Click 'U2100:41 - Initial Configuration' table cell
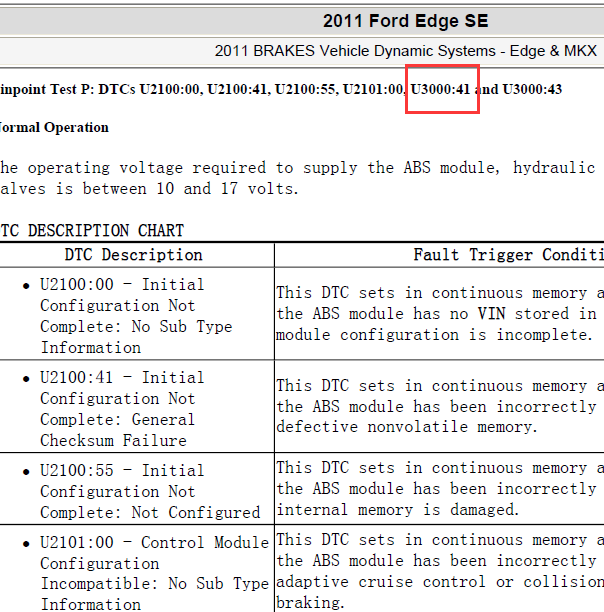604x612 pixels. click(x=137, y=407)
